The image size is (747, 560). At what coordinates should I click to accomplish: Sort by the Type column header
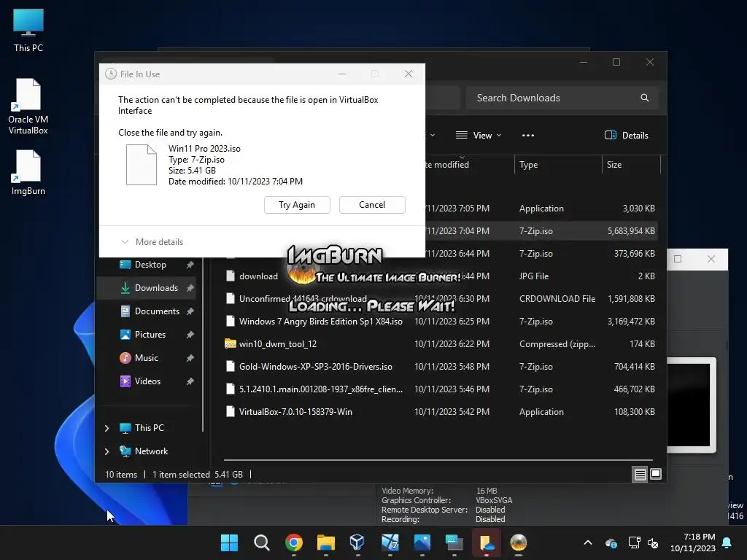(558, 165)
